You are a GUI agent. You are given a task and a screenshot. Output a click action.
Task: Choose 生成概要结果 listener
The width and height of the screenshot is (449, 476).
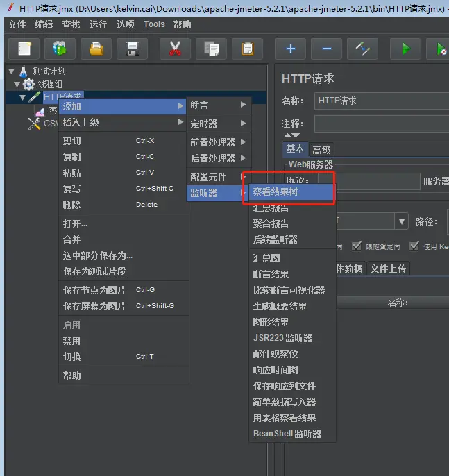(292, 306)
